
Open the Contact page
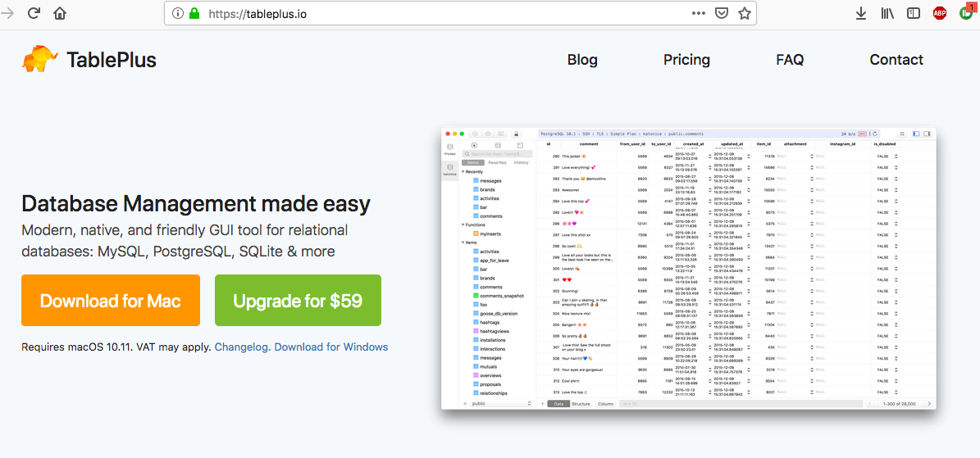click(x=896, y=60)
